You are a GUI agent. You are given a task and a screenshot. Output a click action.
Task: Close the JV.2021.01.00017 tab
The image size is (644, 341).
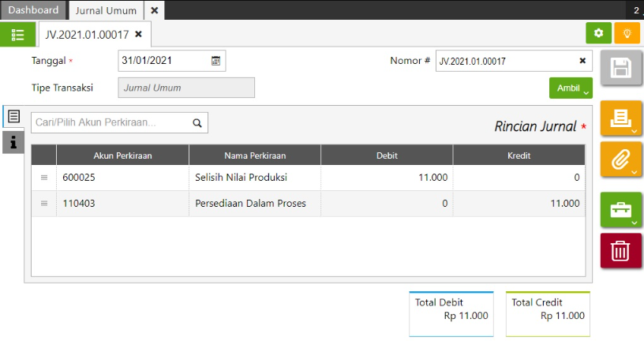click(139, 35)
